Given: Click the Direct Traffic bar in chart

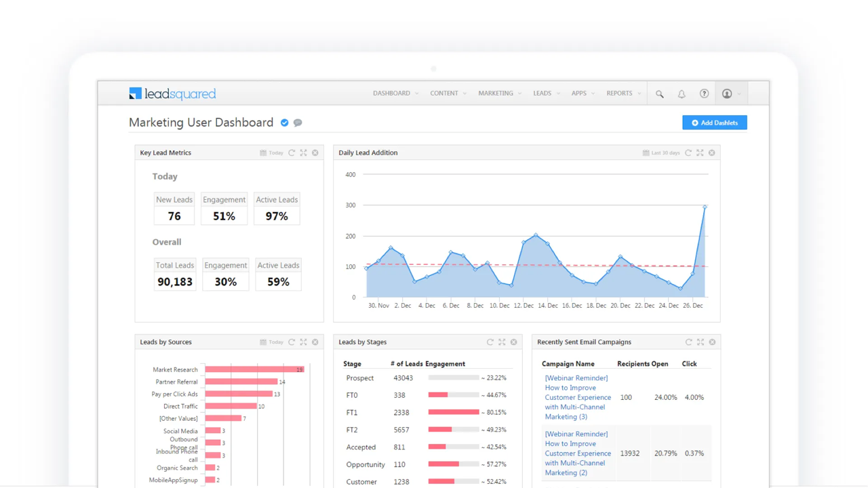Looking at the screenshot, I should [x=231, y=406].
